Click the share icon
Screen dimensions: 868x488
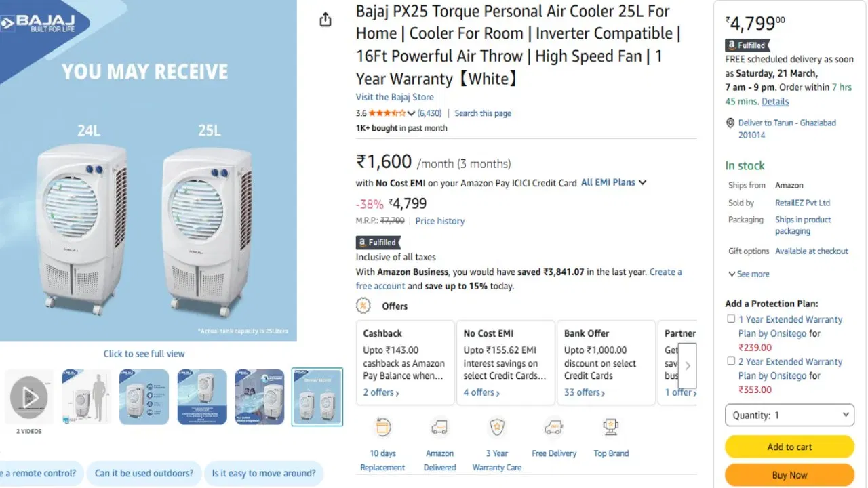tap(325, 20)
